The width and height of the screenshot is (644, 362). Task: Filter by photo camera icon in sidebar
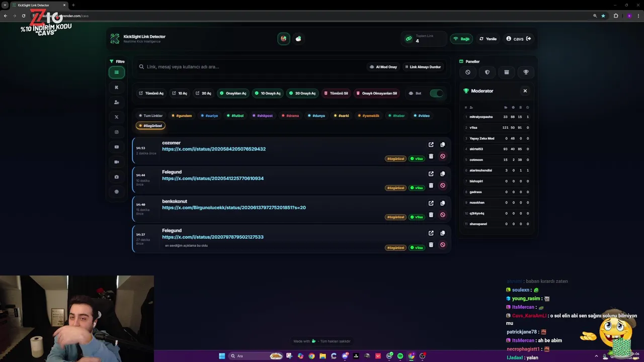[116, 177]
